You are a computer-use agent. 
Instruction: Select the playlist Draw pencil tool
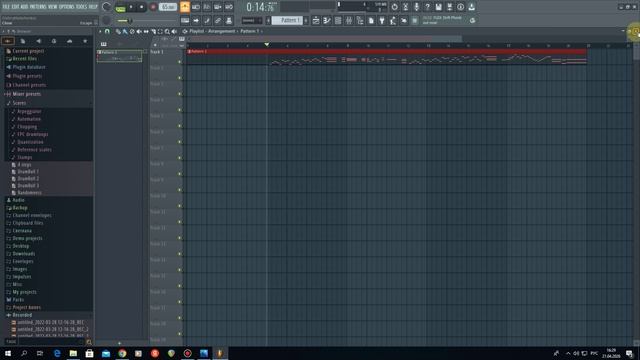pyautogui.click(x=118, y=31)
